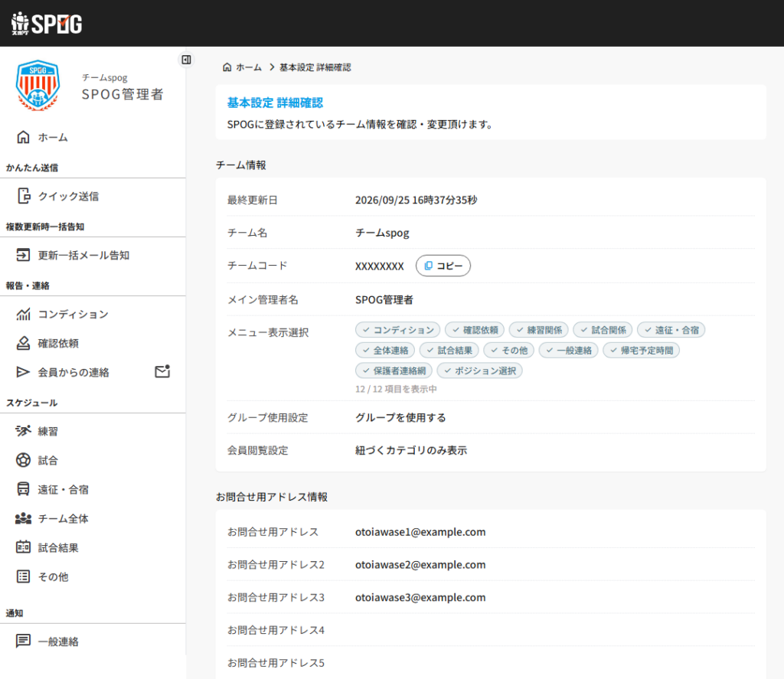Copy the team code with the コピー button

(x=443, y=266)
